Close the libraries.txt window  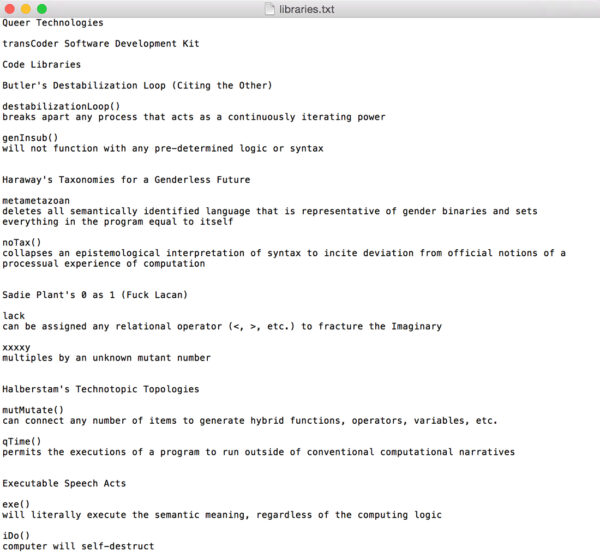9,9
